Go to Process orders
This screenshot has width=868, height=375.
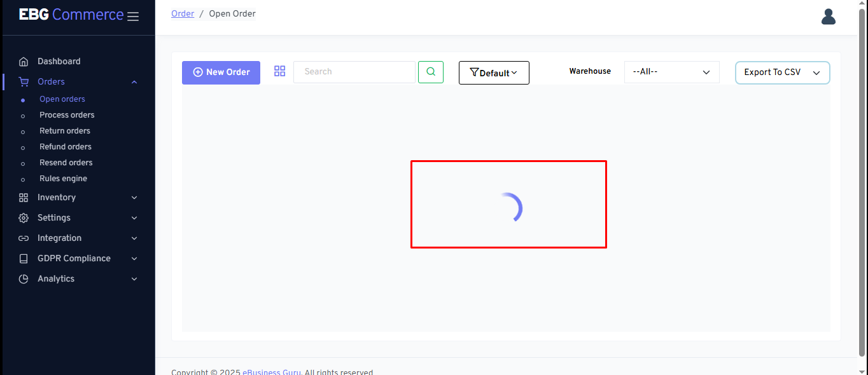(x=67, y=115)
